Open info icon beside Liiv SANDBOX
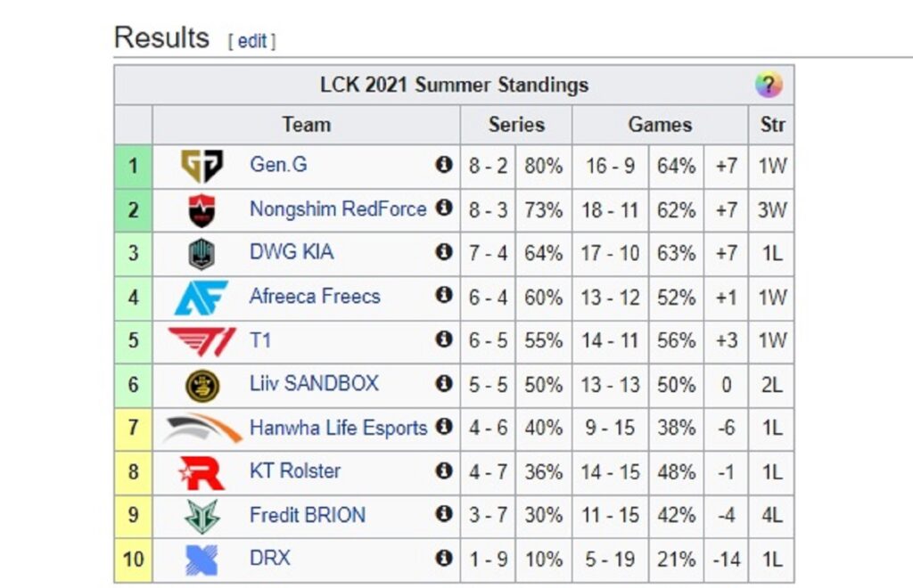The height and width of the screenshot is (588, 913). tap(444, 383)
